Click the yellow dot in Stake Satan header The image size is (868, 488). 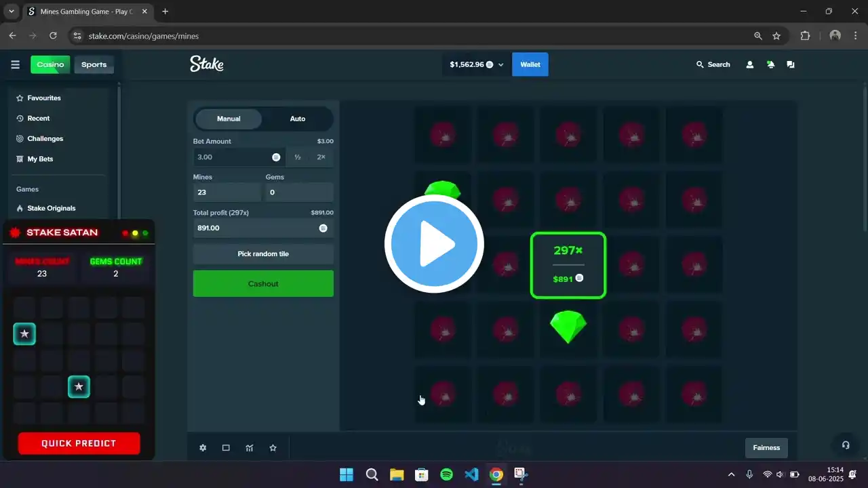click(x=135, y=233)
